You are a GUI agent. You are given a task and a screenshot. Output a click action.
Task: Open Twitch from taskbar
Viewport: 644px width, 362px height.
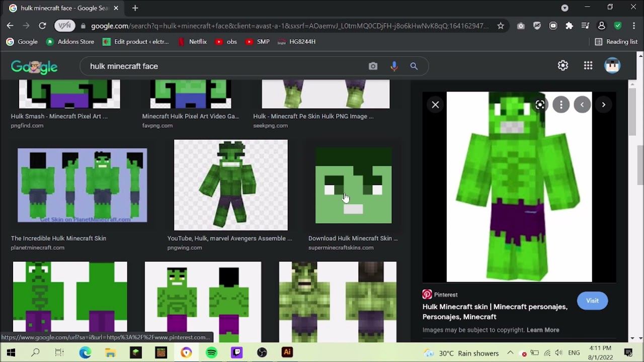(236, 353)
